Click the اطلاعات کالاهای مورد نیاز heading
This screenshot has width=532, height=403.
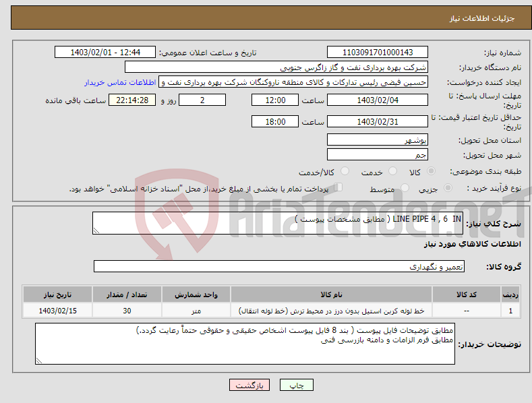(472, 244)
